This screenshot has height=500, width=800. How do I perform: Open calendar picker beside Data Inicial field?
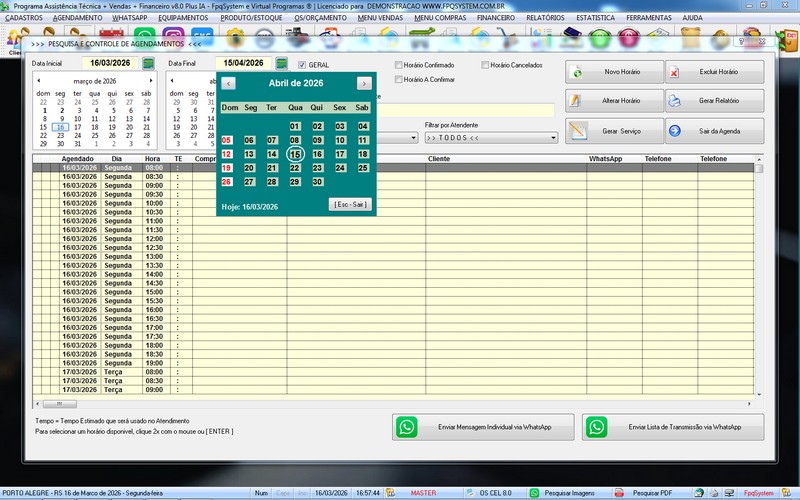click(149, 63)
